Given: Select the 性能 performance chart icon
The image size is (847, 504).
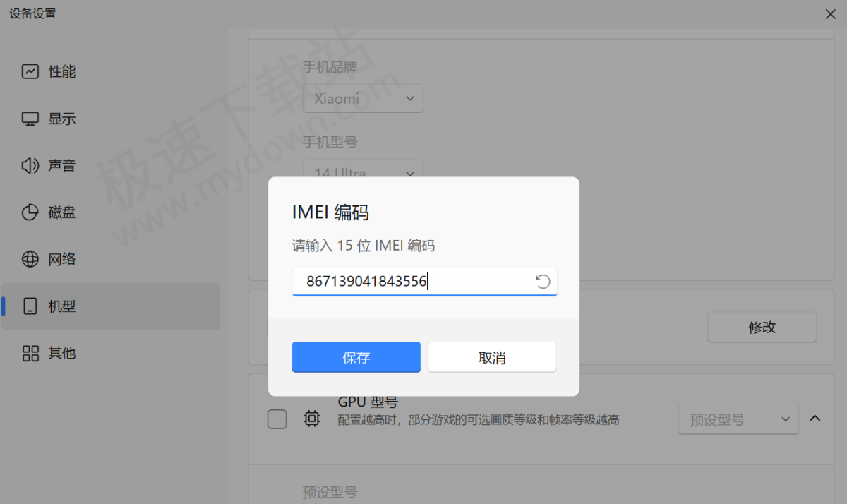Looking at the screenshot, I should pos(29,71).
